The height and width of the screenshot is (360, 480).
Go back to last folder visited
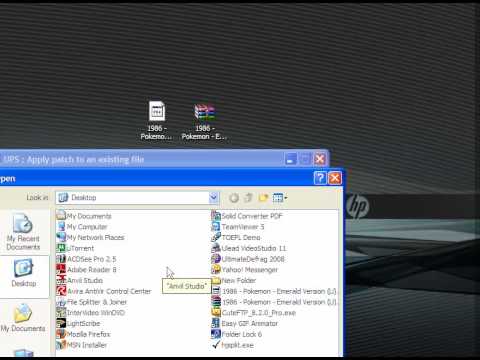234,198
